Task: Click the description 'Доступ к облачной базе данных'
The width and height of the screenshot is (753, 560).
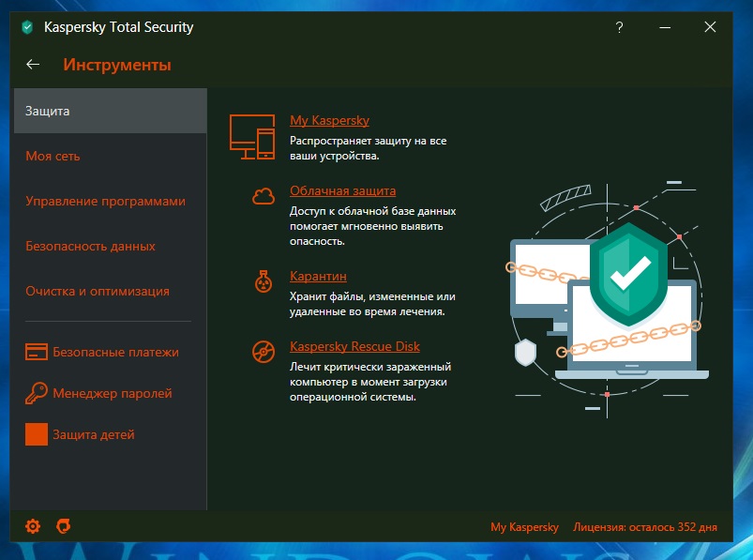Action: click(372, 211)
